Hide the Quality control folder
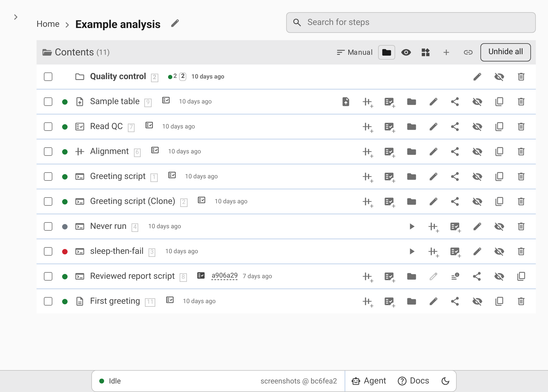Screen dimensions: 548x392 pyautogui.click(x=499, y=77)
